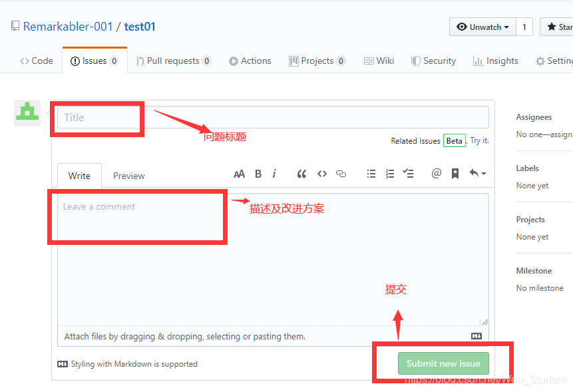The height and width of the screenshot is (392, 573).
Task: Open the Assignees sidebar section
Action: click(x=534, y=117)
